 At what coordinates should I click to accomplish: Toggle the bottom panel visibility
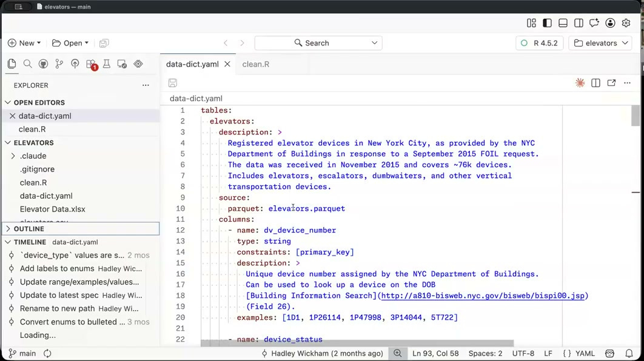pos(563,23)
